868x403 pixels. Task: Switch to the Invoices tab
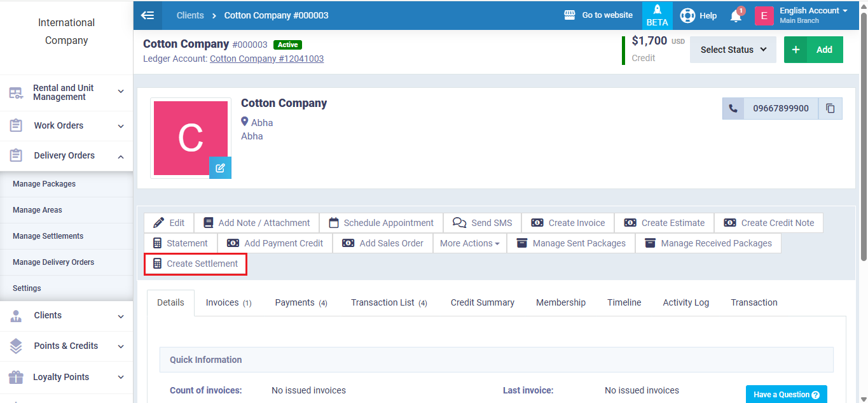[x=228, y=302]
